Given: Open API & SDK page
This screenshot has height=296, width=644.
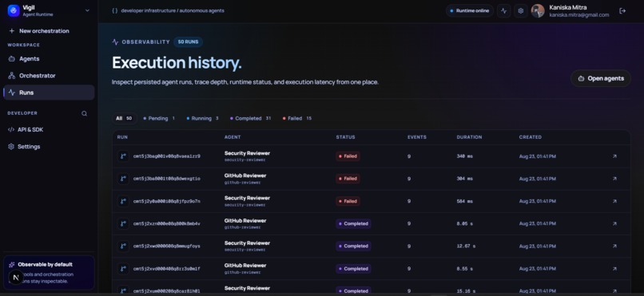Looking at the screenshot, I should click(x=49, y=129).
